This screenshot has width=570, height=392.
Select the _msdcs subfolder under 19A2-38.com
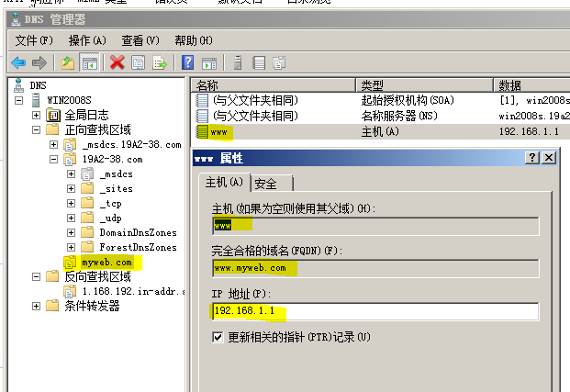[x=117, y=174]
